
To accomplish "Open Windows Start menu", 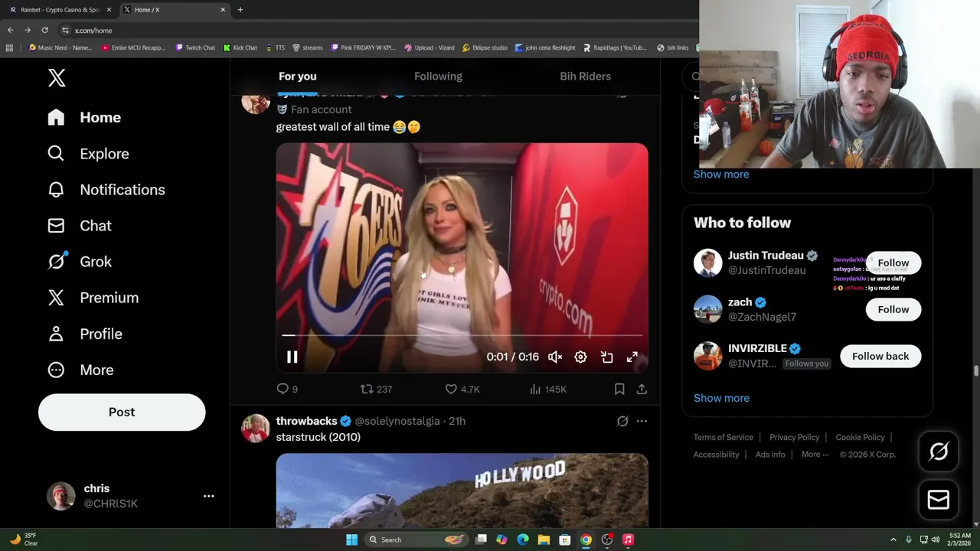I will click(351, 540).
